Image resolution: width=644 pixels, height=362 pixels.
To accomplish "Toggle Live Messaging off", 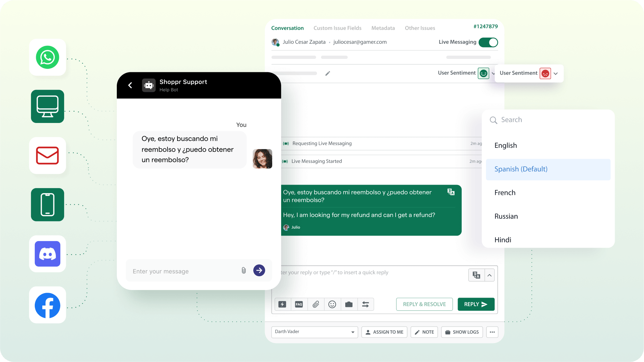I will coord(488,42).
